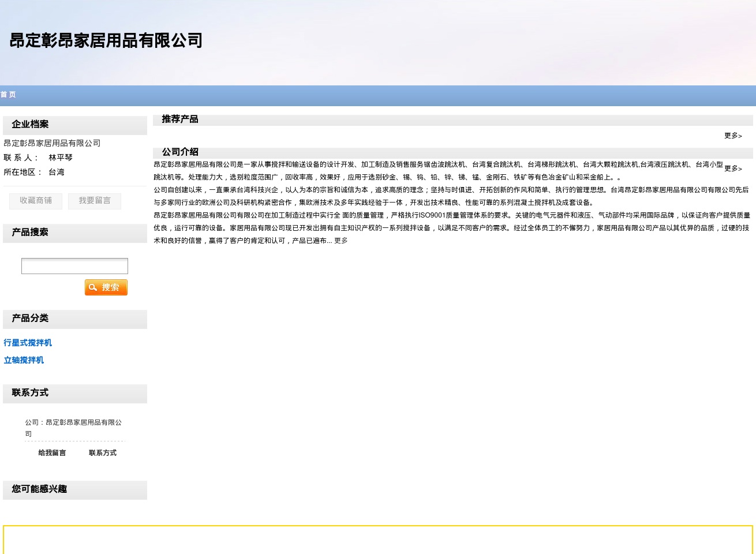Click the 给我留言 link
The width and height of the screenshot is (756, 554).
52,453
